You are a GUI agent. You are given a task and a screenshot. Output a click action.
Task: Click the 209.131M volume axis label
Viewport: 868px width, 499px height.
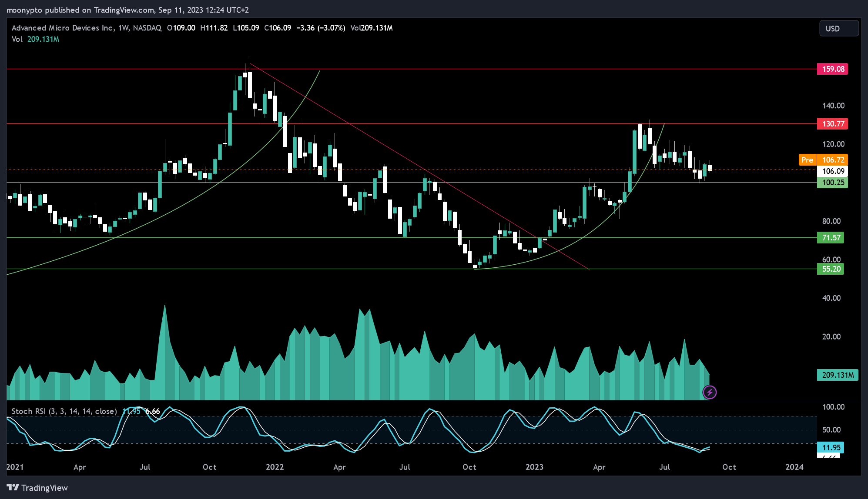[x=838, y=375]
